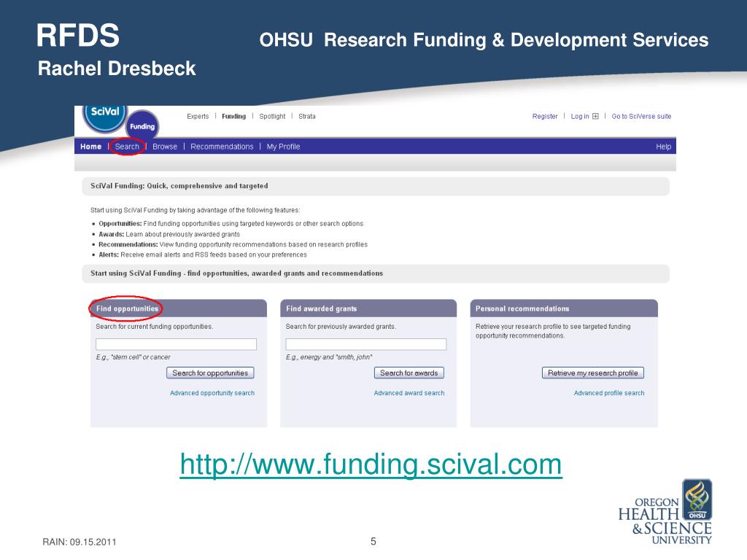Click the Personal recommendations header

[564, 308]
